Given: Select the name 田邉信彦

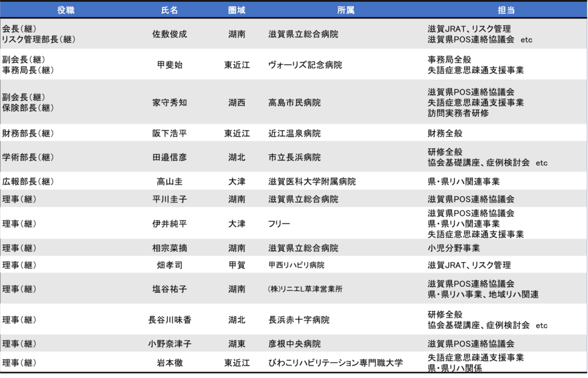Looking at the screenshot, I should coord(169,157).
